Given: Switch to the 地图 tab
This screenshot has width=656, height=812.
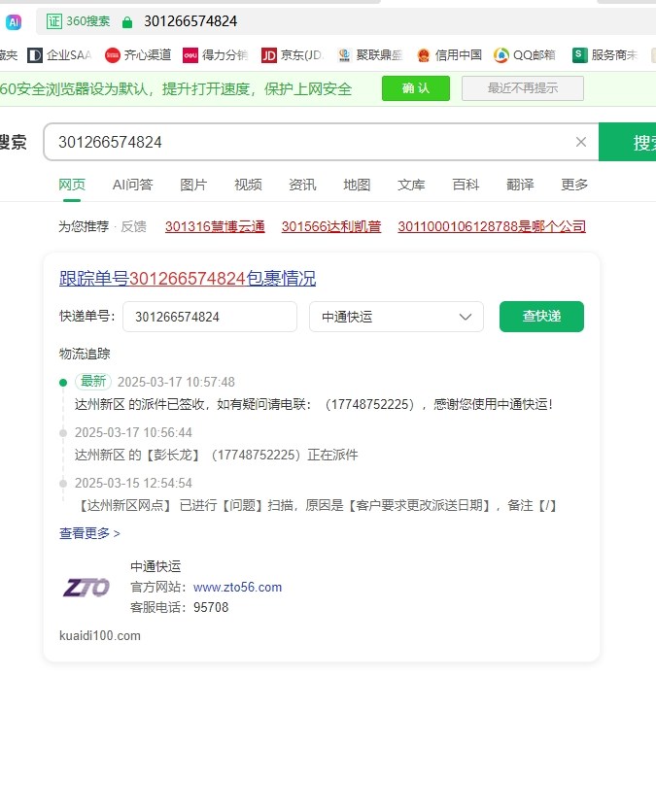Looking at the screenshot, I should point(357,185).
